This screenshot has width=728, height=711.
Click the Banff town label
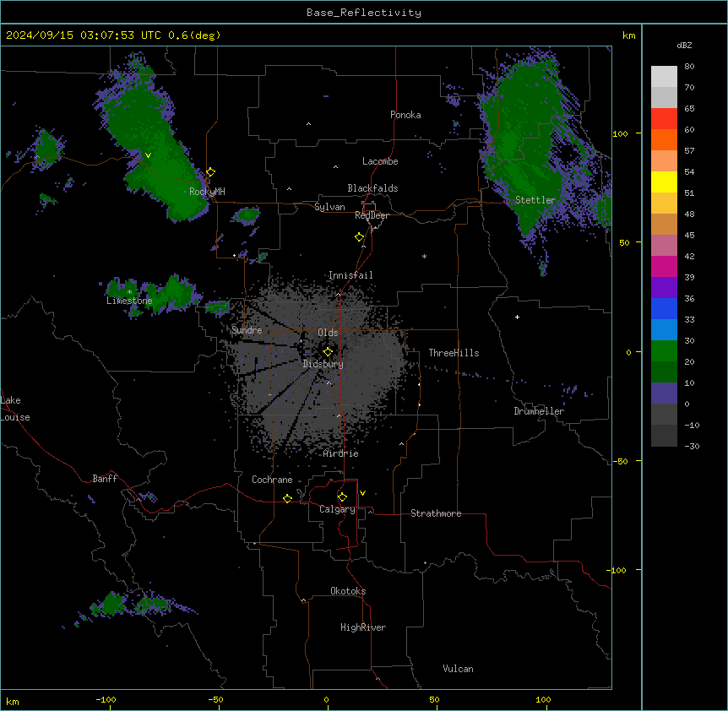[105, 479]
